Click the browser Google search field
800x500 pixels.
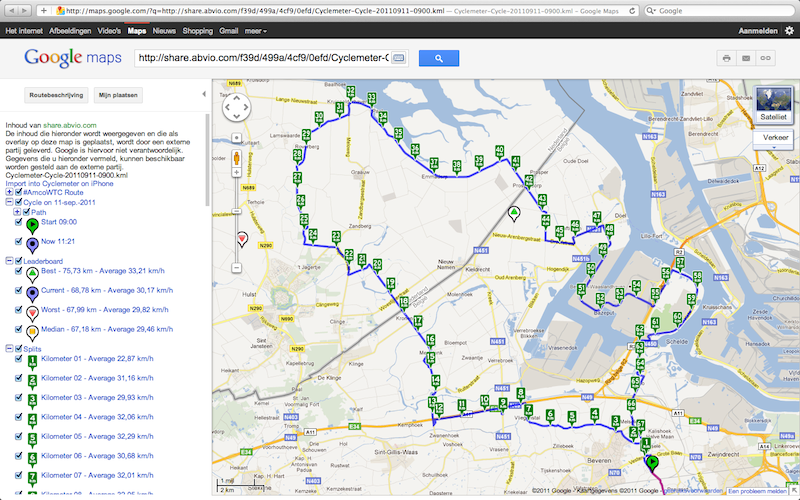pos(719,10)
